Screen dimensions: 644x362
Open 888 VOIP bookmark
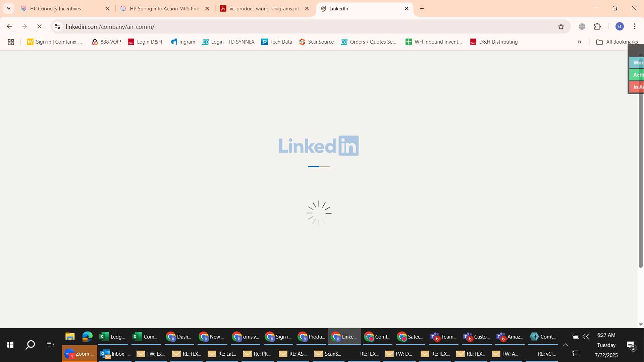(x=106, y=42)
